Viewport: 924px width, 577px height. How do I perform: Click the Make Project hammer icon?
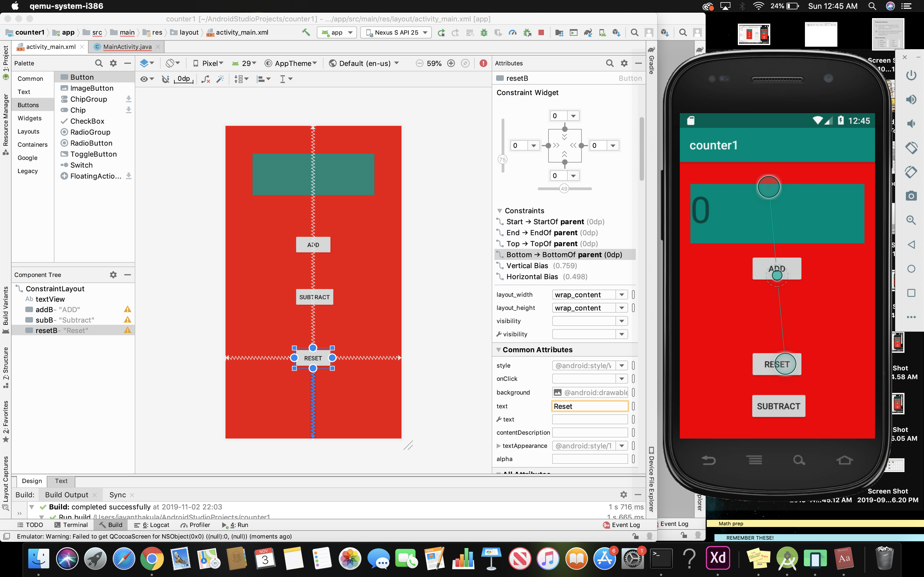point(306,32)
